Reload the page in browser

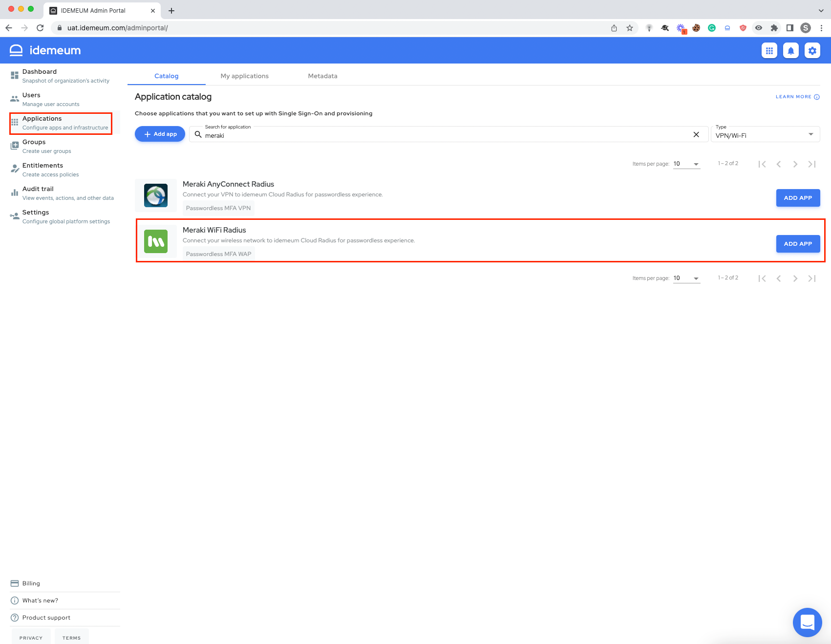40,28
